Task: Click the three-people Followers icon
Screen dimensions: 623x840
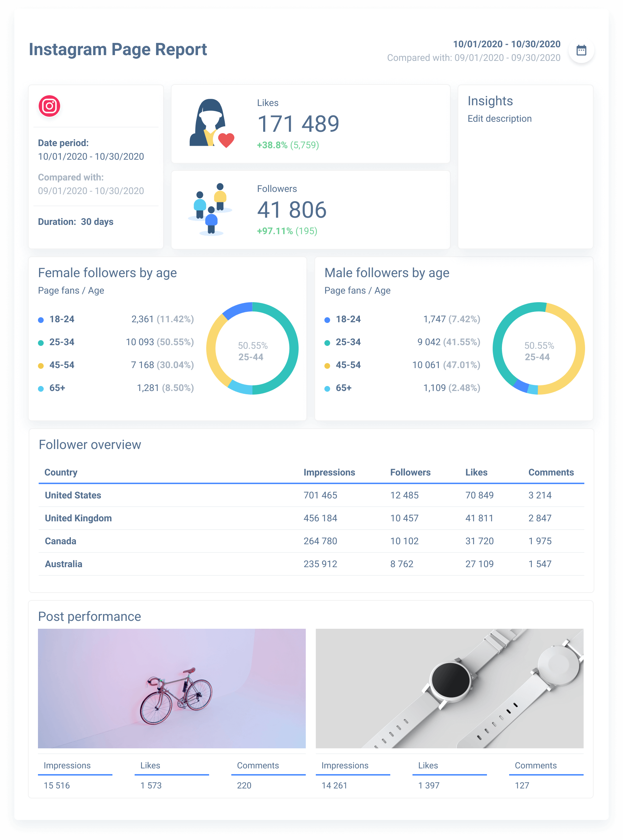Action: [211, 209]
